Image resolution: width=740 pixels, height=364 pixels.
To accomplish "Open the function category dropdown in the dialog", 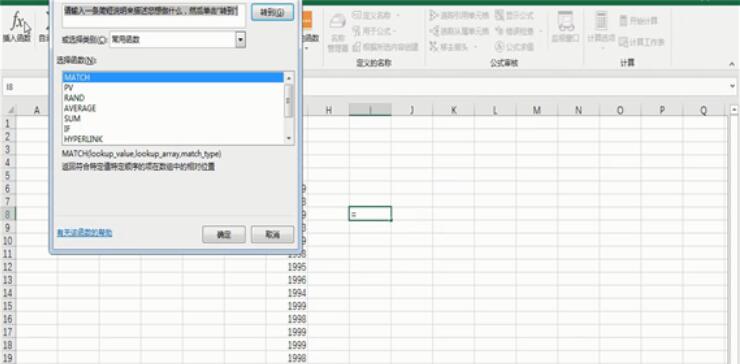I will tap(241, 40).
